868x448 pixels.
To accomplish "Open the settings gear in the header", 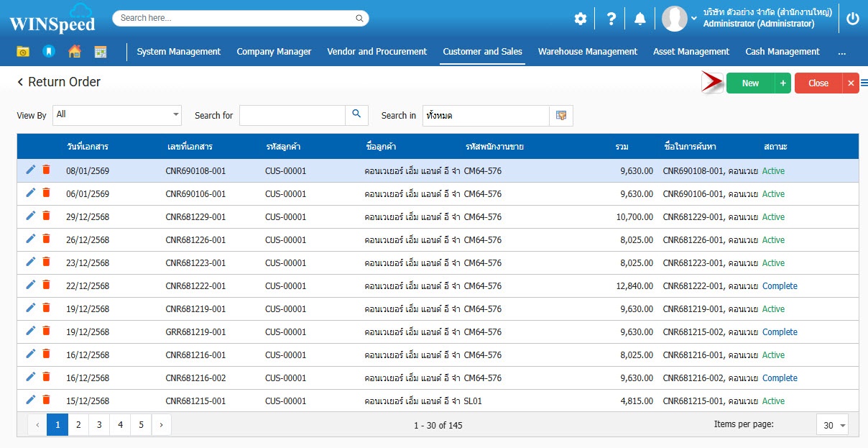I will click(580, 19).
